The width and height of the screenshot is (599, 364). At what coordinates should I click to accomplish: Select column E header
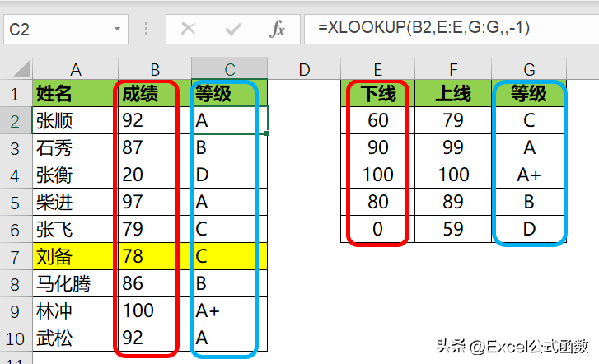tap(377, 68)
